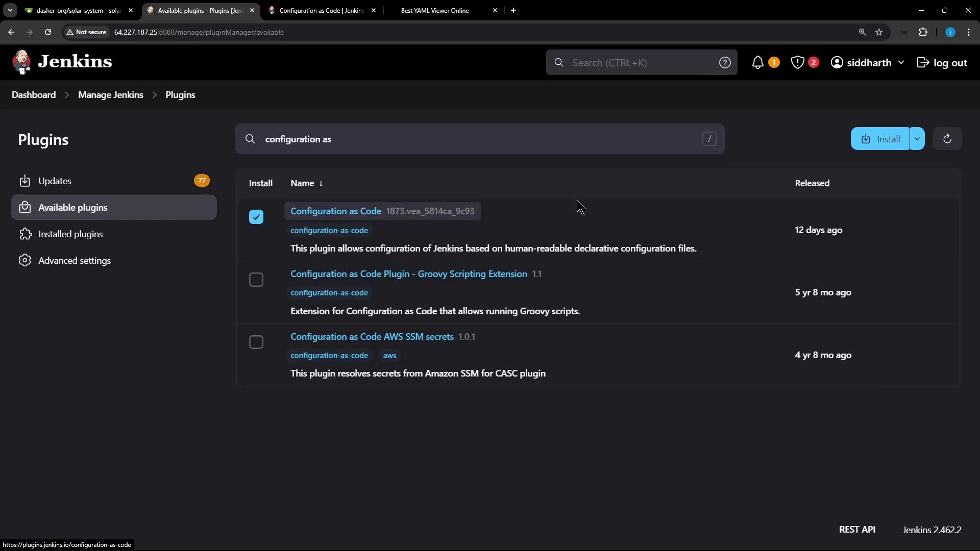980x551 pixels.
Task: Check the Groovy Scripting Extension plugin checkbox
Action: [256, 280]
